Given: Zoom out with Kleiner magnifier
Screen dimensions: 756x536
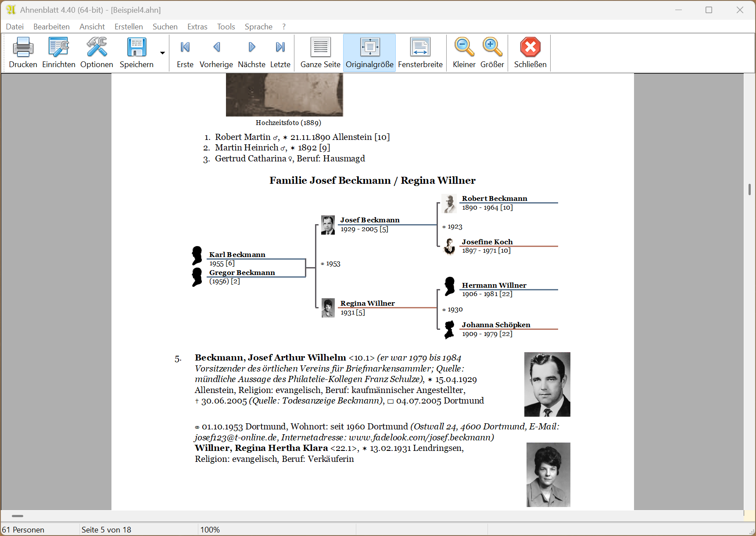Looking at the screenshot, I should 464,47.
